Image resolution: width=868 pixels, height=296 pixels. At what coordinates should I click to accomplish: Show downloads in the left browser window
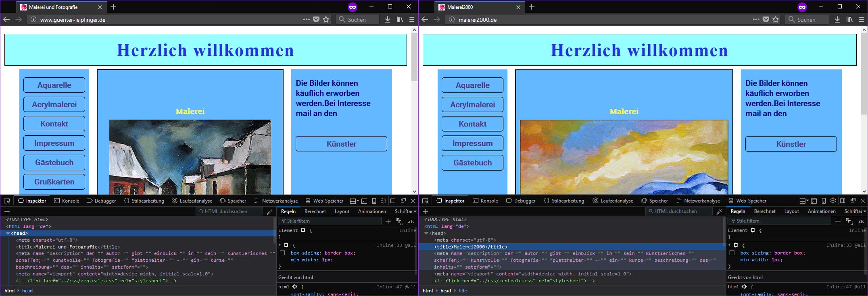click(388, 19)
